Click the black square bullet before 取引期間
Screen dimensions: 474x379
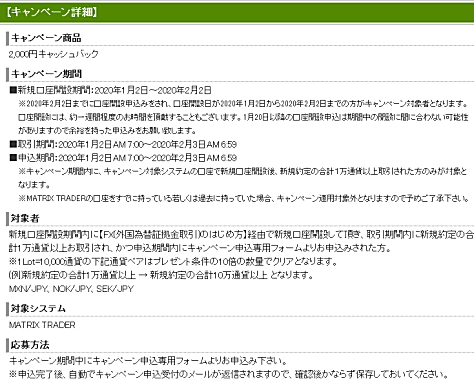13,144
